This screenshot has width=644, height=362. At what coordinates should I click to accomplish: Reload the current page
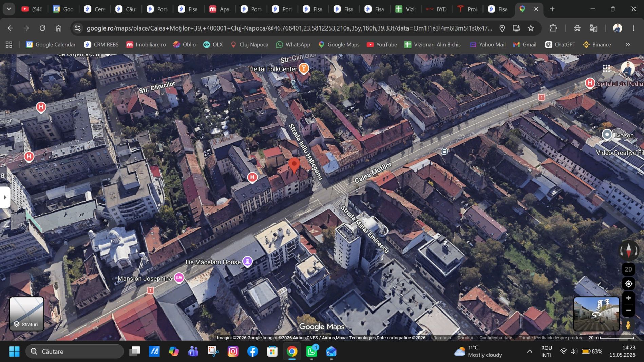tap(42, 28)
